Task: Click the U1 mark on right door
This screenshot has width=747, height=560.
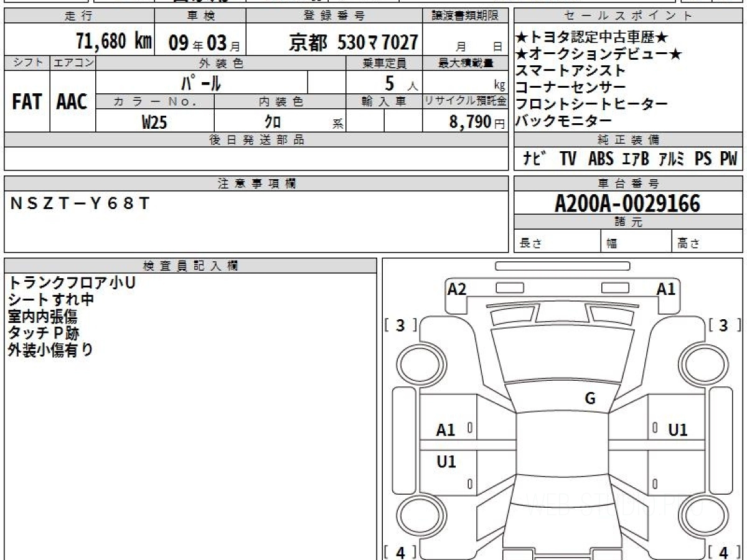Action: tap(677, 430)
